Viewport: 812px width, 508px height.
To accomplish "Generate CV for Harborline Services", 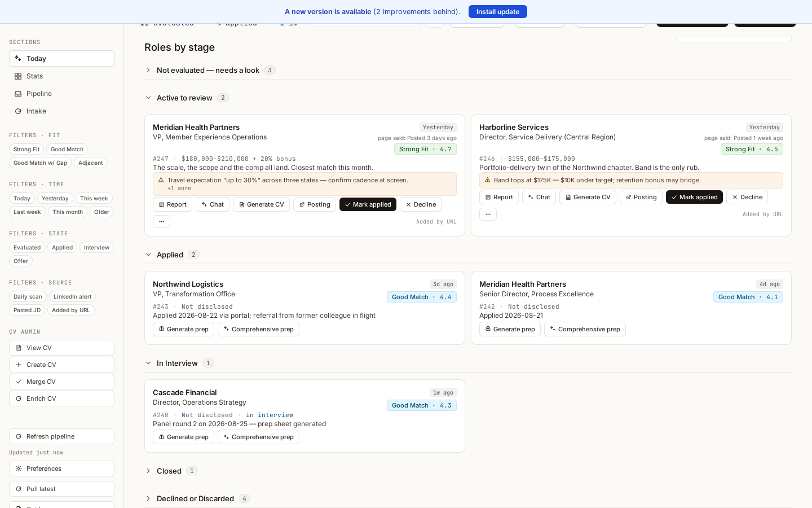I will 588,197.
